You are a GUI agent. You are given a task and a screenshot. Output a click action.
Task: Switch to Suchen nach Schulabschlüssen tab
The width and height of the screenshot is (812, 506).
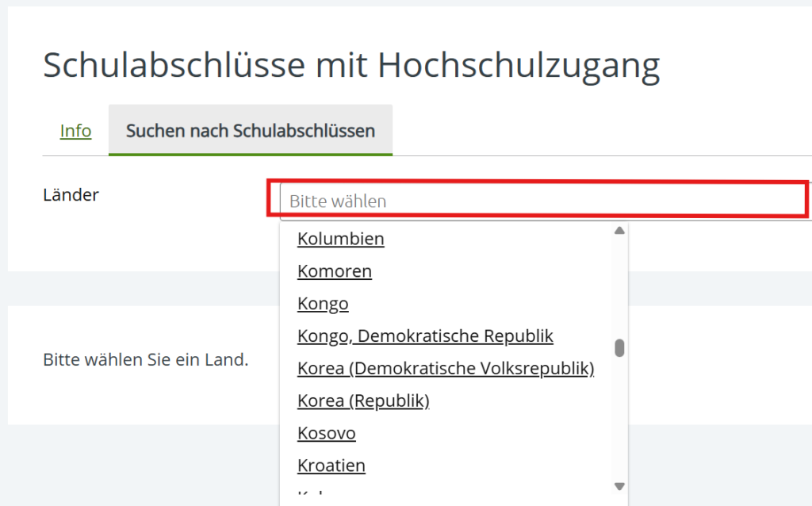pyautogui.click(x=250, y=131)
